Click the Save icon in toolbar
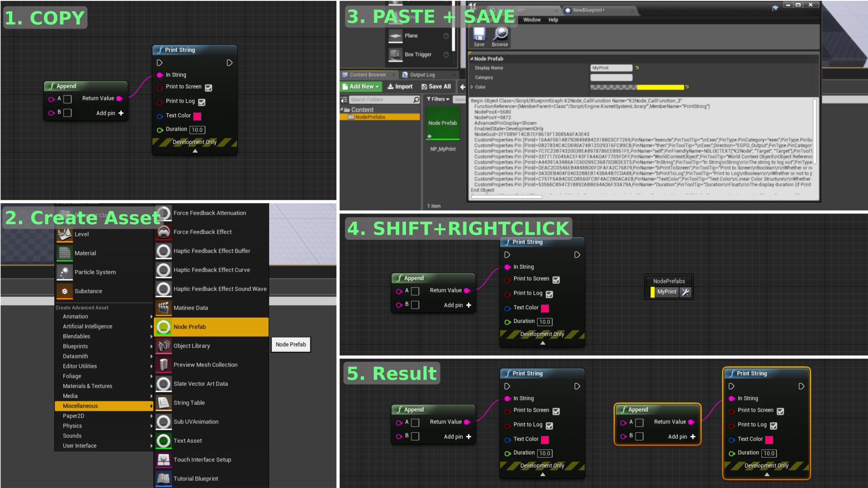This screenshot has width=868, height=488. coord(479,34)
